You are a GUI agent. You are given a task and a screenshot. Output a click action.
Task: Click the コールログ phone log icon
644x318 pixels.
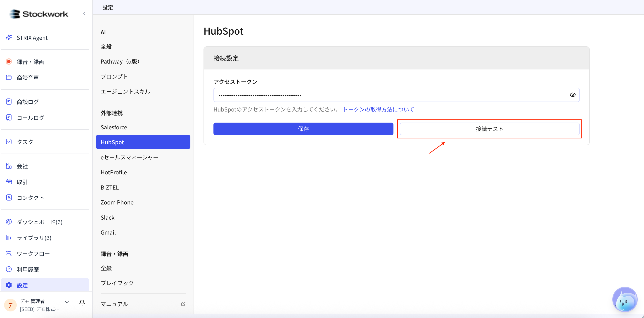[x=9, y=118]
